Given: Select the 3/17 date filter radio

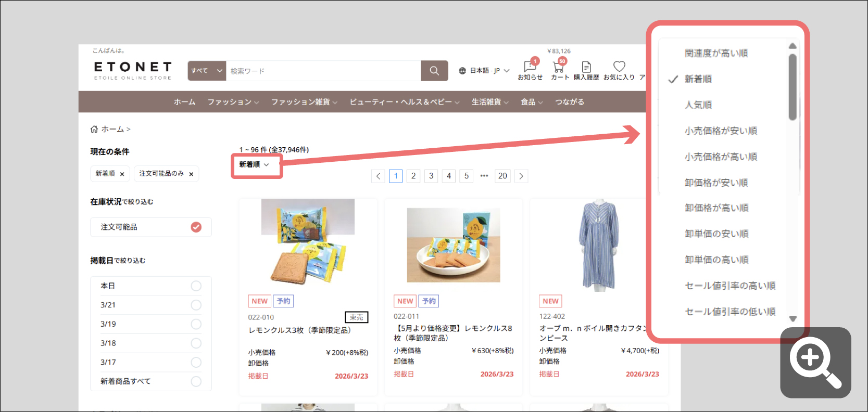Looking at the screenshot, I should pos(196,362).
